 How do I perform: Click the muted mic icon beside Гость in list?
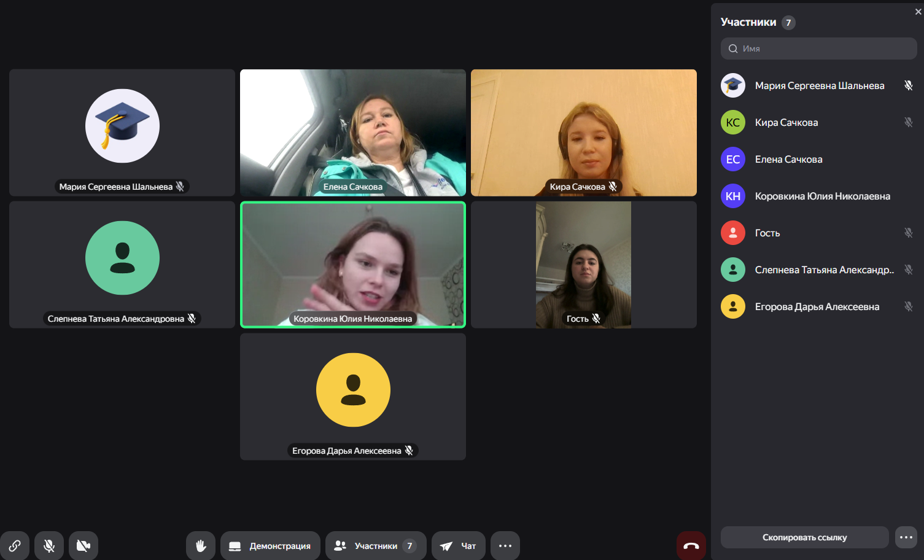pos(909,233)
